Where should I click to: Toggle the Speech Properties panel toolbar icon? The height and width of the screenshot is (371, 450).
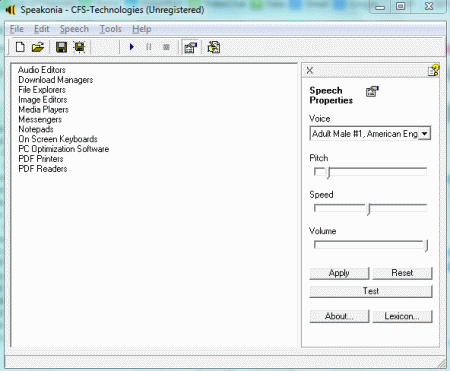[x=191, y=47]
